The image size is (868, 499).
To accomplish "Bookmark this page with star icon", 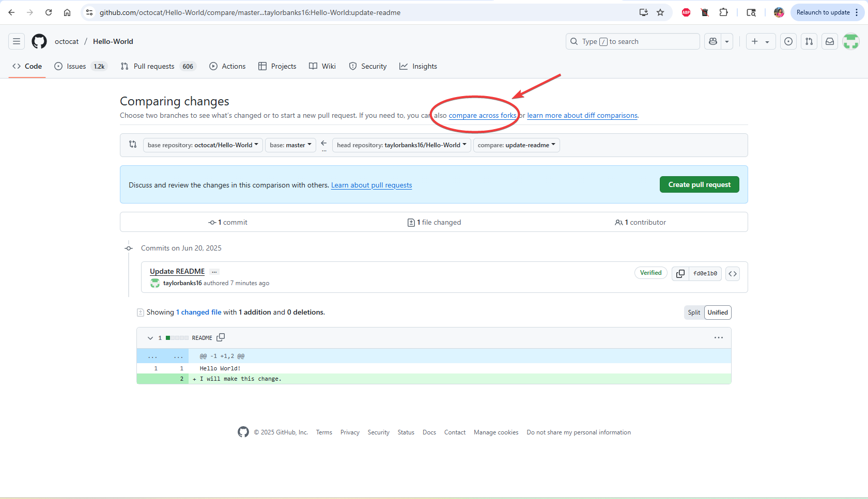I will tap(660, 12).
